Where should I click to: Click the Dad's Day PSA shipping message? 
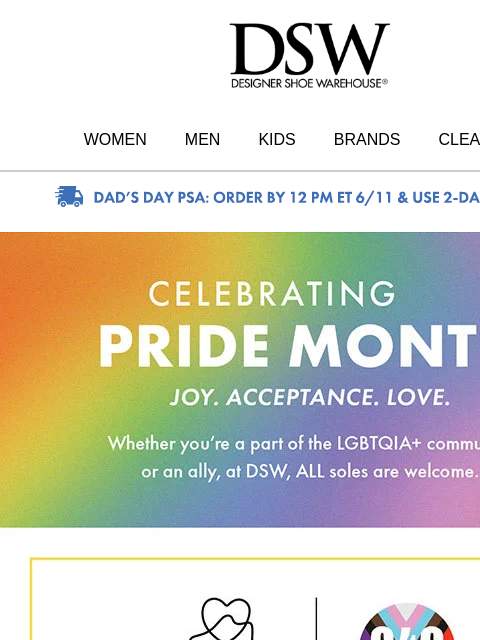tap(287, 198)
